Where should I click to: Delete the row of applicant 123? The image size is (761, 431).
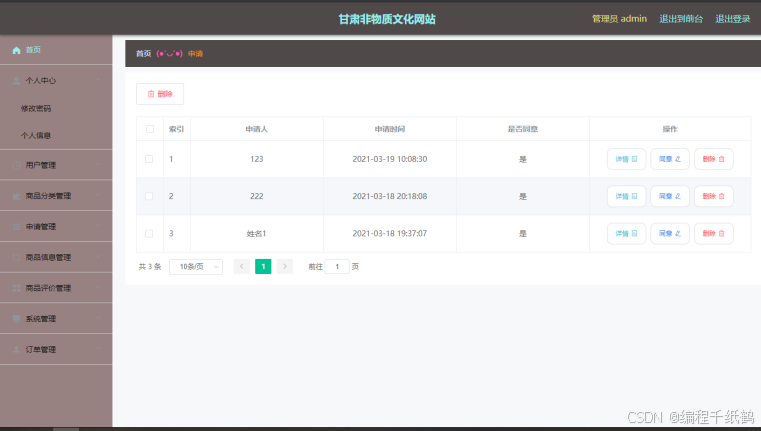coord(713,159)
